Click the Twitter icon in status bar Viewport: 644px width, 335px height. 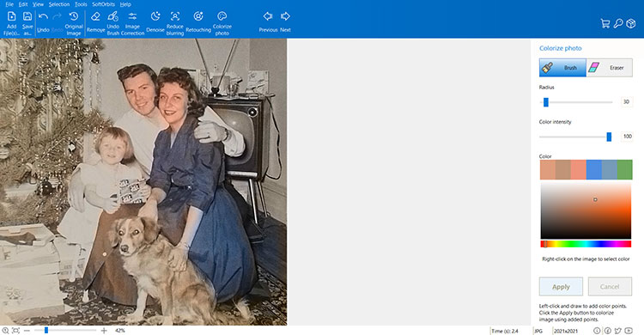(x=617, y=331)
